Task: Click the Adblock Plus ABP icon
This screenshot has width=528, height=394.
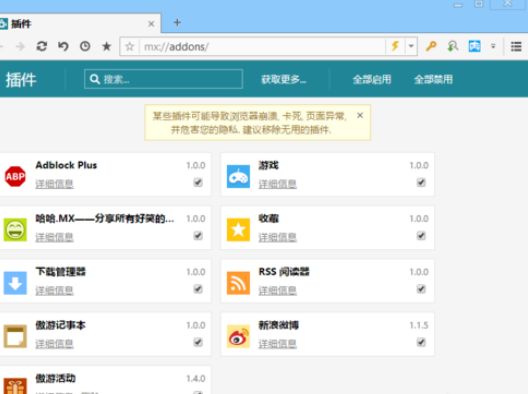Action: (x=15, y=176)
